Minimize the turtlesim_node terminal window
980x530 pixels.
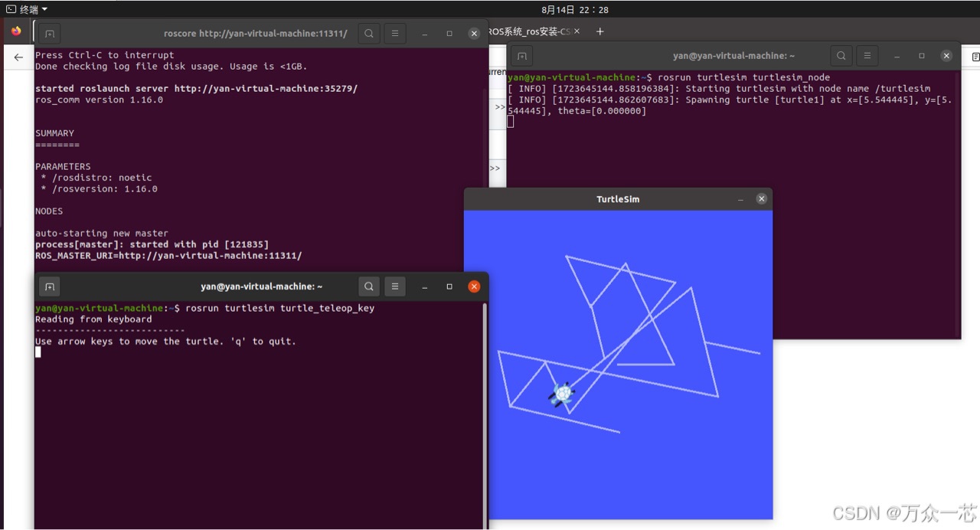click(x=897, y=56)
